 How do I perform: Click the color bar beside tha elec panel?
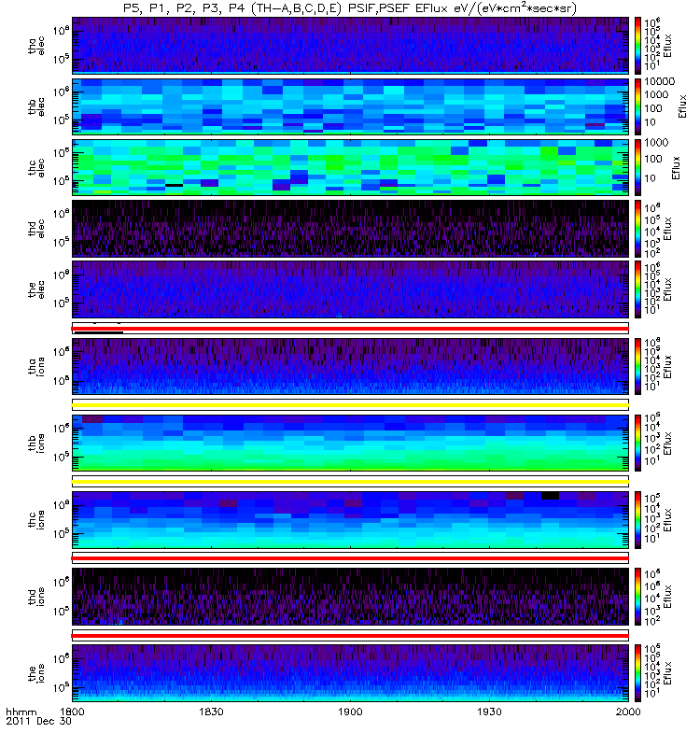point(637,45)
